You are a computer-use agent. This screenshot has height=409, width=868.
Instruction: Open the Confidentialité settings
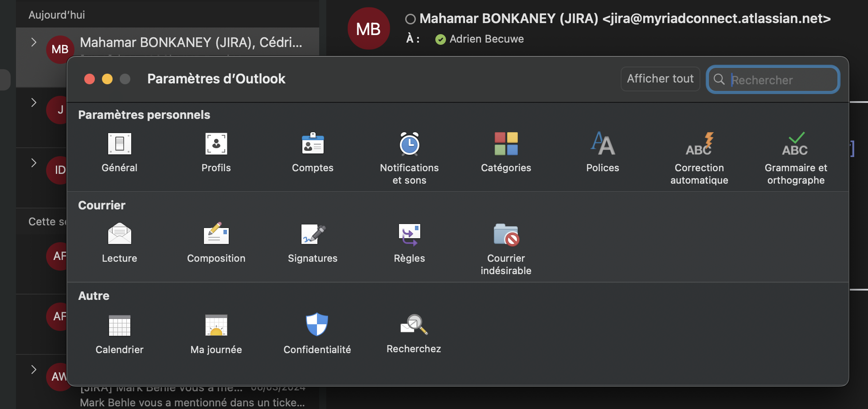point(317,334)
